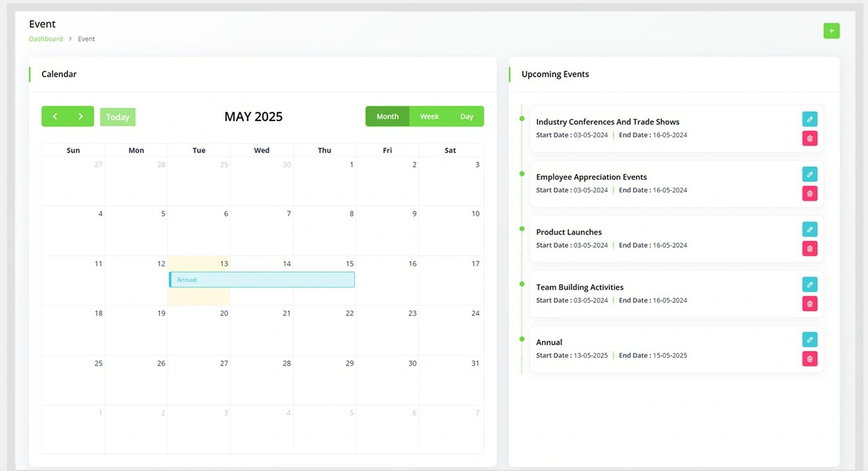Advance to next month with right chevron

(x=81, y=116)
